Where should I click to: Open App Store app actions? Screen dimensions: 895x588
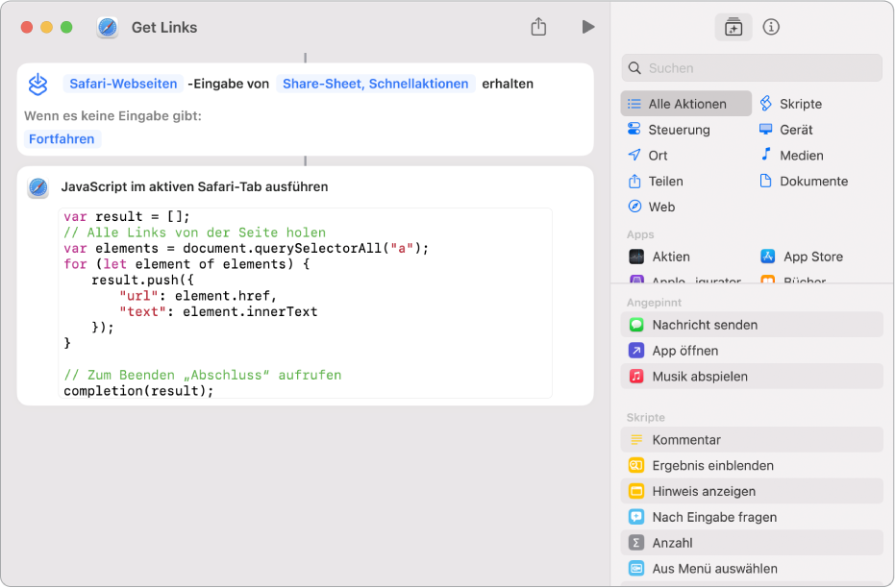(802, 257)
